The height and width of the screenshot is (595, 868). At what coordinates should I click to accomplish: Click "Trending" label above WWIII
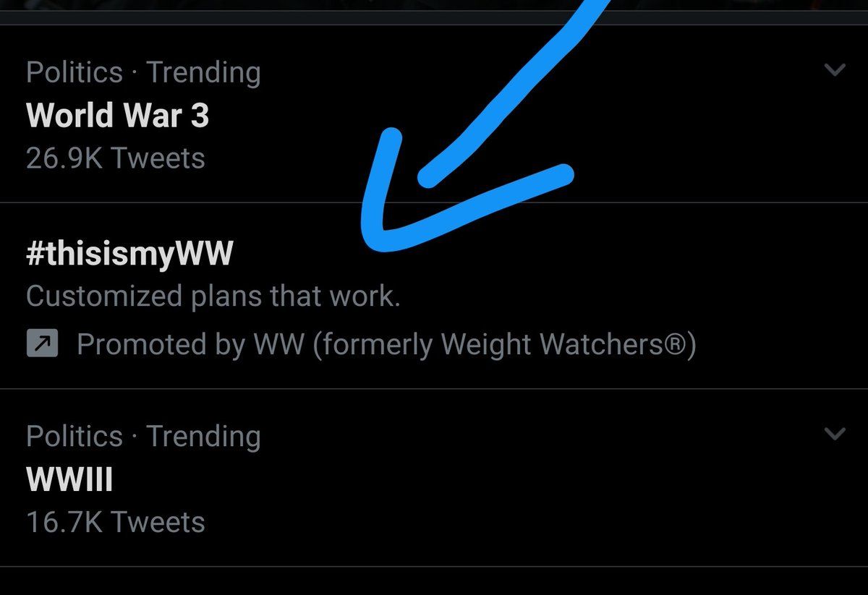[203, 436]
